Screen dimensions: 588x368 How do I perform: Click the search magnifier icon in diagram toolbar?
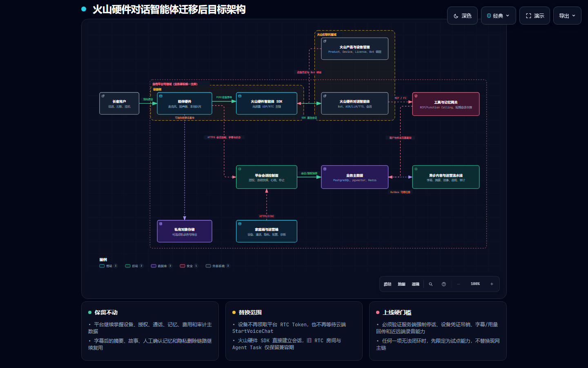coord(430,284)
